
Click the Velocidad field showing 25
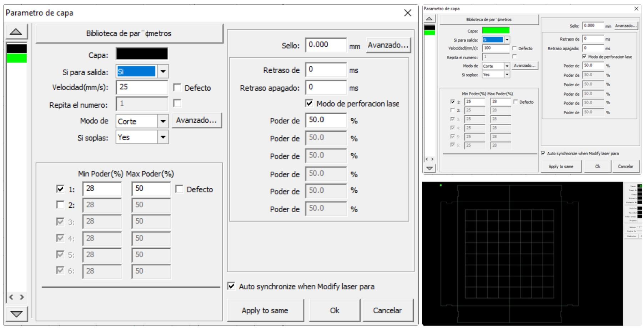coord(142,87)
